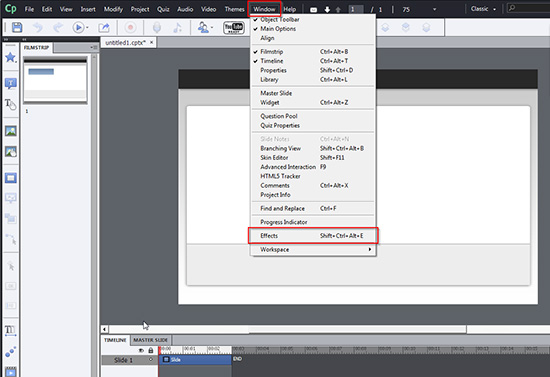Switch to the Master Slide tab

tap(150, 340)
